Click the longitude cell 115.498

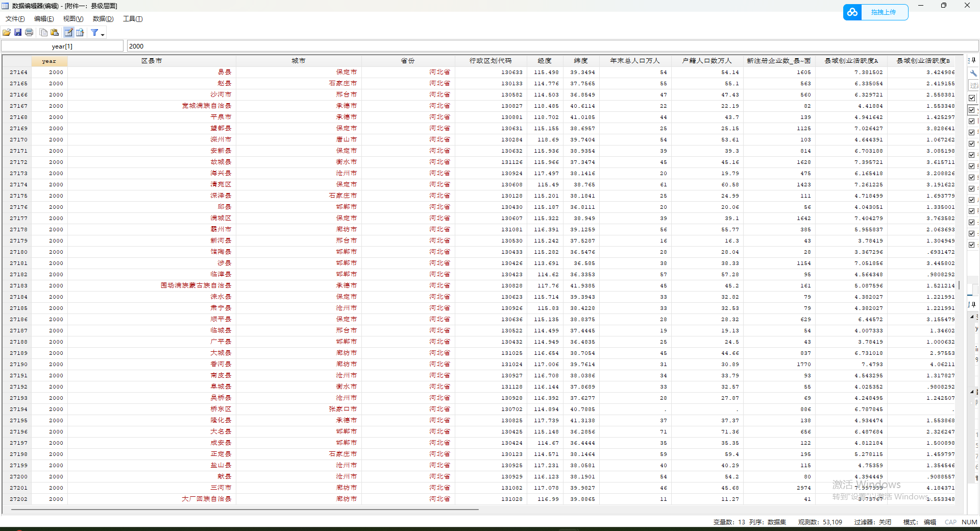coord(546,73)
